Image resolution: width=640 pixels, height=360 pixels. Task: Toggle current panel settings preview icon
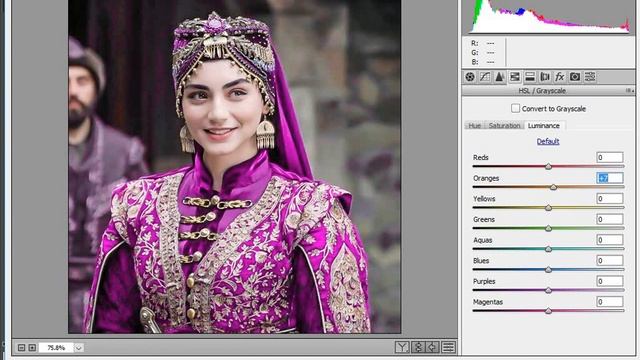449,347
